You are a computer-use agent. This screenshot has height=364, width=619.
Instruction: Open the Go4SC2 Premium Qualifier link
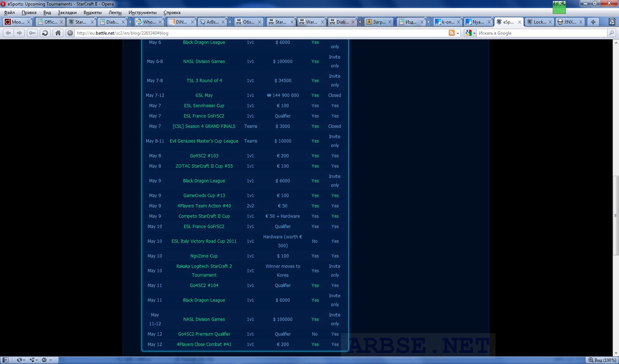click(x=204, y=334)
